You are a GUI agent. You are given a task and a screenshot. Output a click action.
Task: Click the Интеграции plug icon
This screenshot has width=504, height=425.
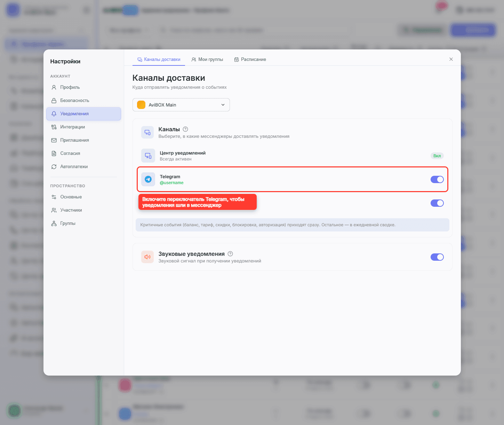coord(54,127)
